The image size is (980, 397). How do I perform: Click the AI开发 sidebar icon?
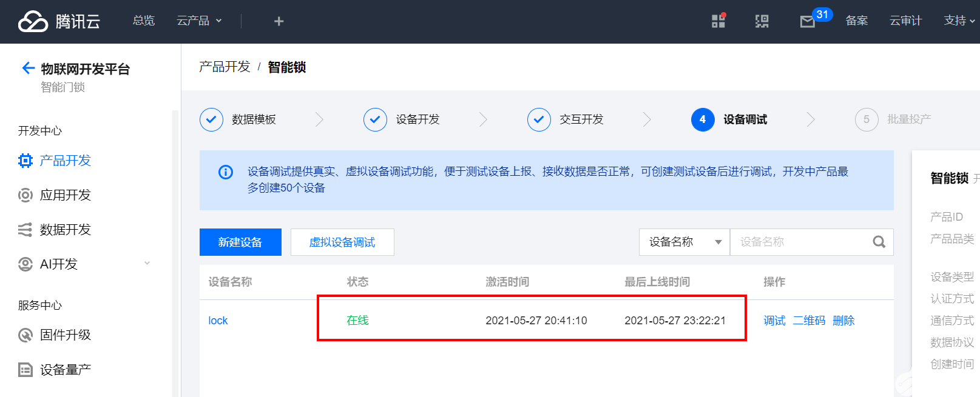[x=25, y=264]
